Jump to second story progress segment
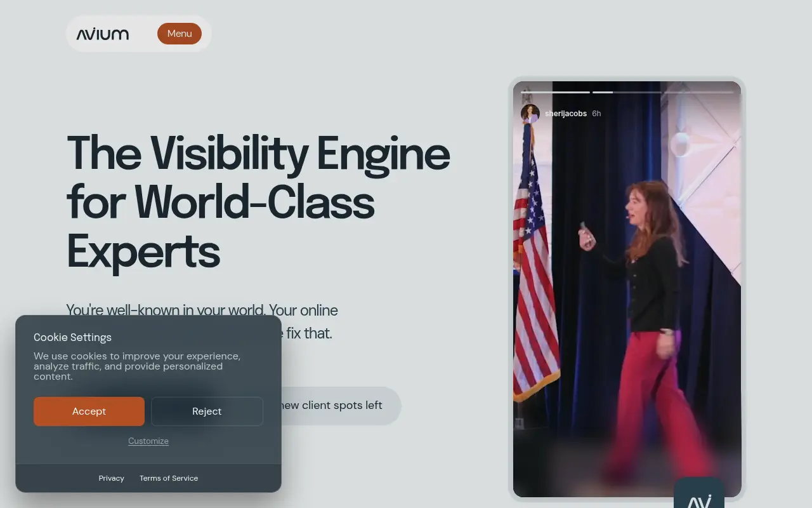This screenshot has height=508, width=812. (x=627, y=92)
